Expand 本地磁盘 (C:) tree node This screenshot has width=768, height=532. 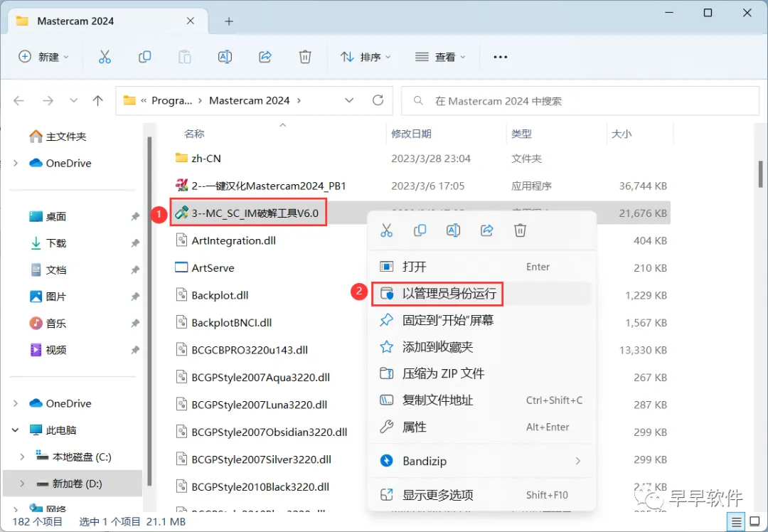22,457
